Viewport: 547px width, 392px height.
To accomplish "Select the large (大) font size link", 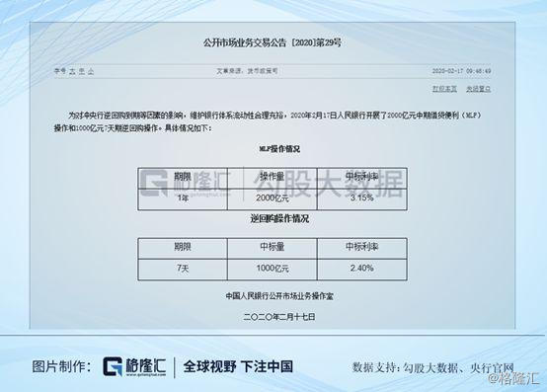I will [72, 71].
